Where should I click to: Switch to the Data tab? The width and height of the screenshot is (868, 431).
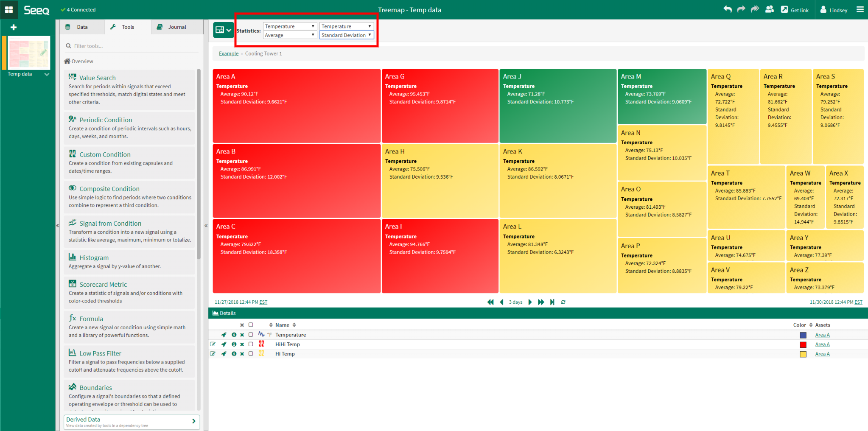[82, 27]
